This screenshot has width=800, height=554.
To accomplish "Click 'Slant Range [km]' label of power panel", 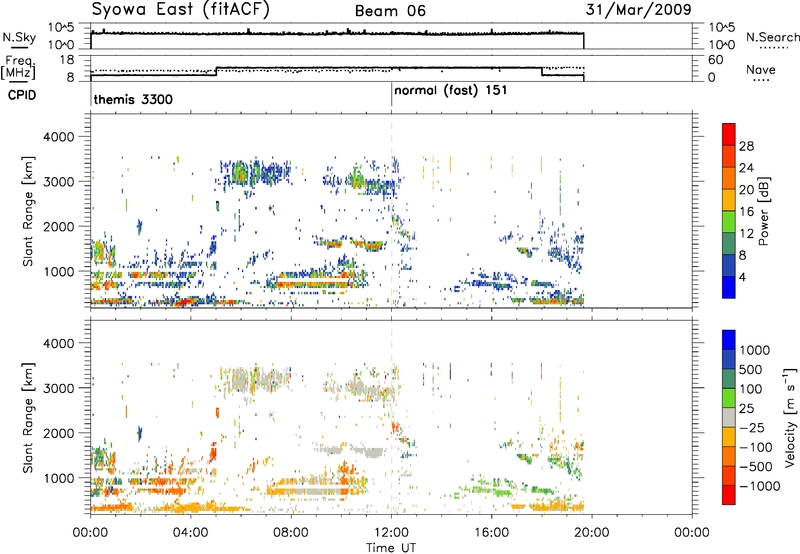I will pyautogui.click(x=28, y=211).
